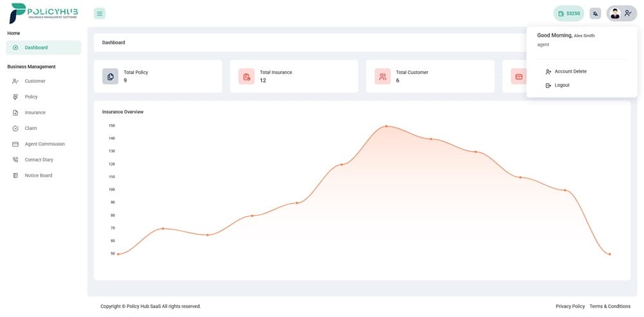Click the Customer icon in sidebar
This screenshot has height=317, width=644.
pos(15,81)
